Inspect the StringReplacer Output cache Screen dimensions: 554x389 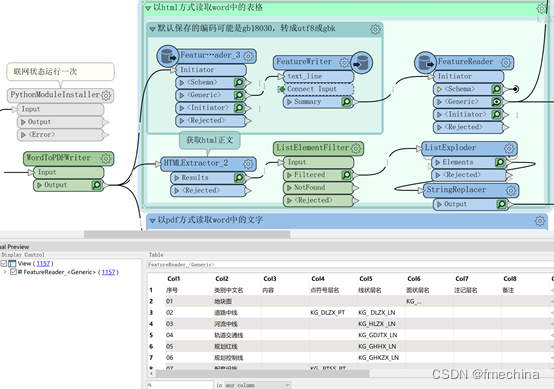[x=501, y=204]
